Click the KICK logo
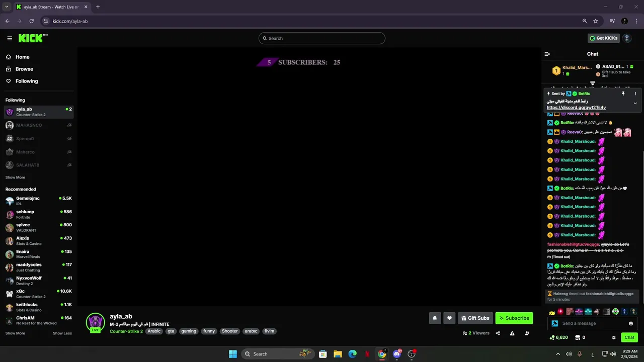Viewport: 644px width, 362px height. tap(33, 38)
